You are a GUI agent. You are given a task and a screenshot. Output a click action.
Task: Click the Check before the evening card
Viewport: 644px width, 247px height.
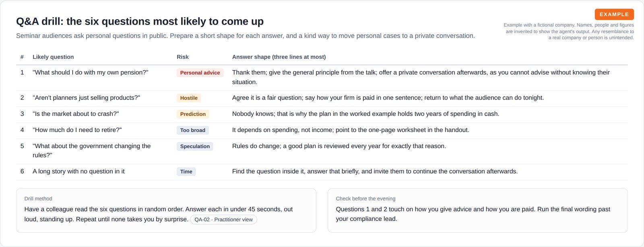(478, 210)
